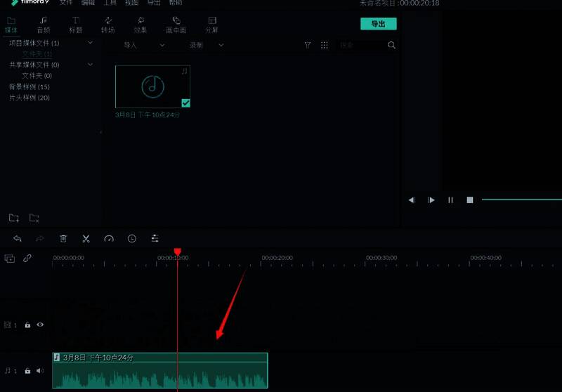The image size is (562, 392).
Task: Mute audio track 1 speaker
Action: 40,370
